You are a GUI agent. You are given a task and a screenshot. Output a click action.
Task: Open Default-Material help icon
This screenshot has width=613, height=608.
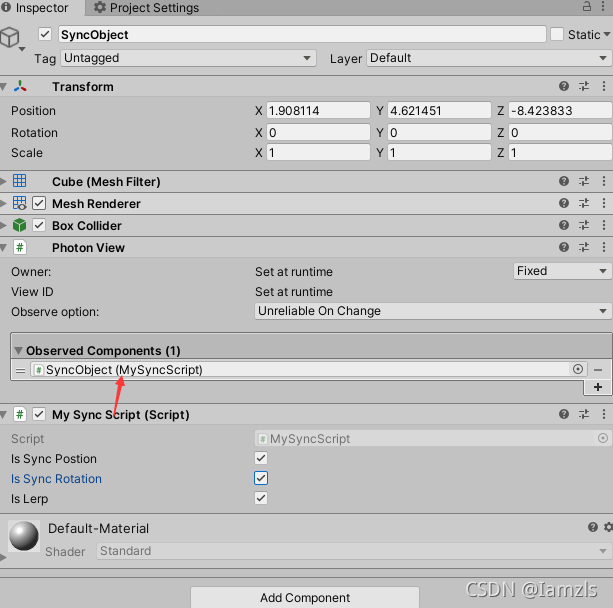click(593, 527)
